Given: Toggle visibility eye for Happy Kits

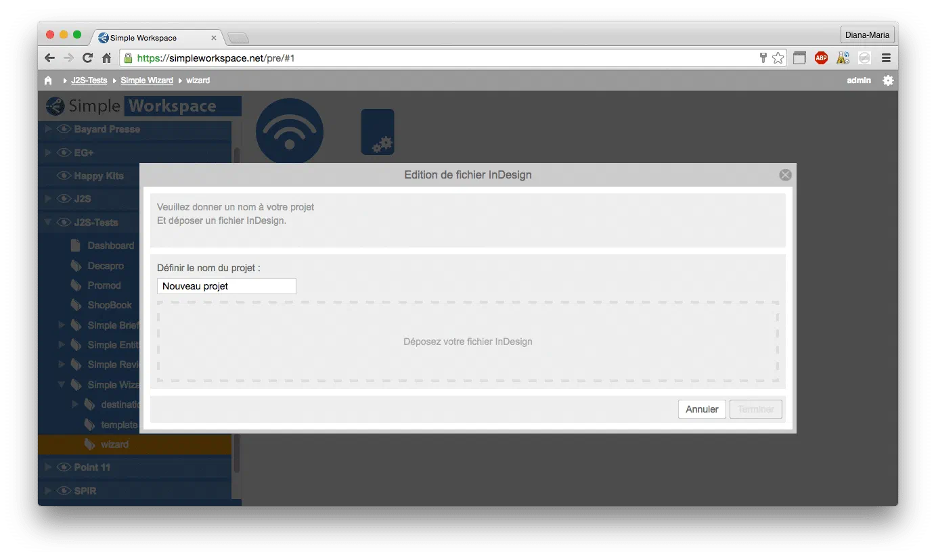Looking at the screenshot, I should [x=64, y=176].
